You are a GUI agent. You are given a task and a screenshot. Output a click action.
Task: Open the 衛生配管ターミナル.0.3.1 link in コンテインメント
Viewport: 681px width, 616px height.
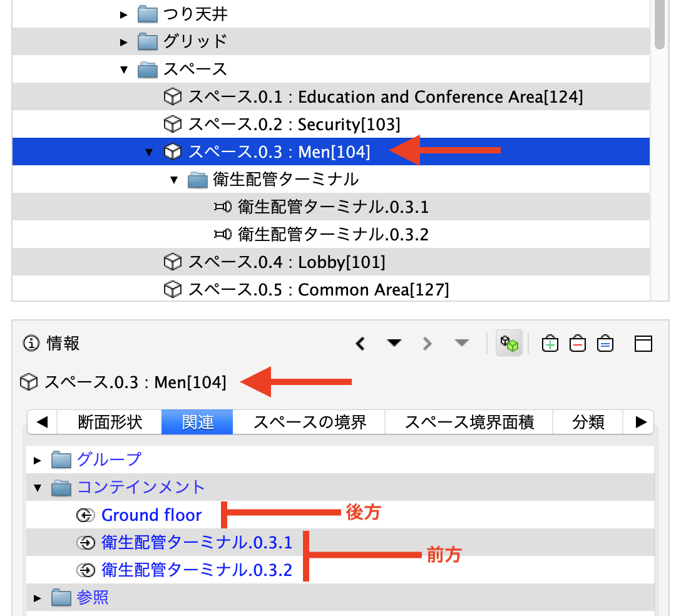pyautogui.click(x=197, y=543)
